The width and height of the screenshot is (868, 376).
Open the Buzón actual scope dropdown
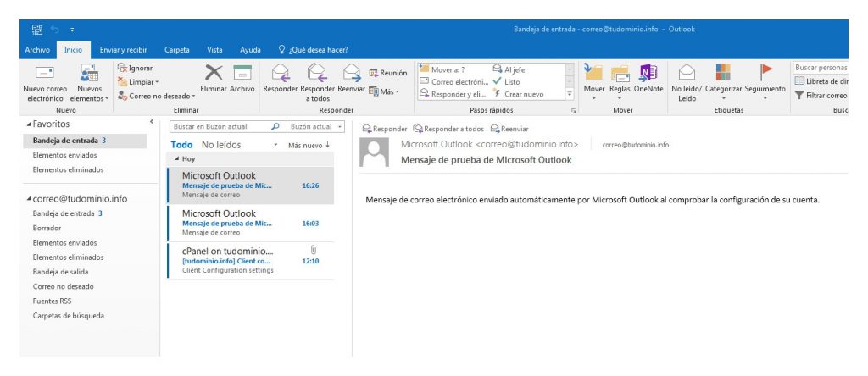pyautogui.click(x=316, y=127)
